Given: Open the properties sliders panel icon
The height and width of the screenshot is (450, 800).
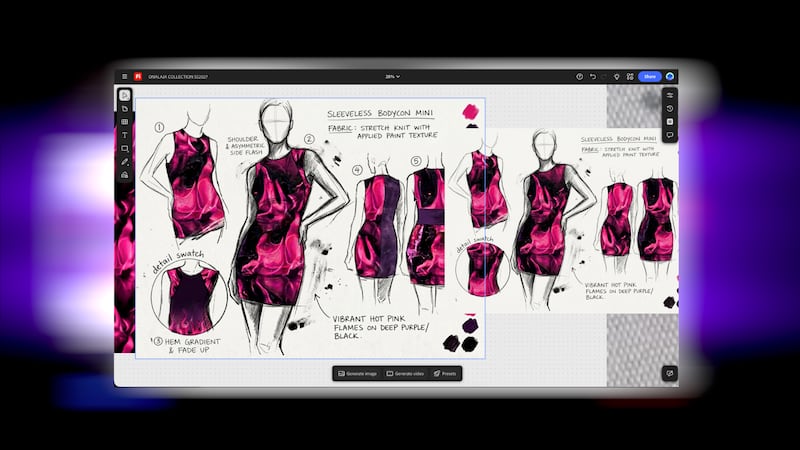Looking at the screenshot, I should (x=670, y=95).
